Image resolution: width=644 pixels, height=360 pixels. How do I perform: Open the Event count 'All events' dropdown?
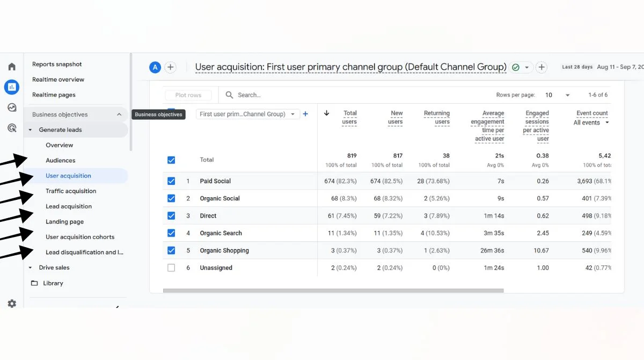(x=591, y=123)
